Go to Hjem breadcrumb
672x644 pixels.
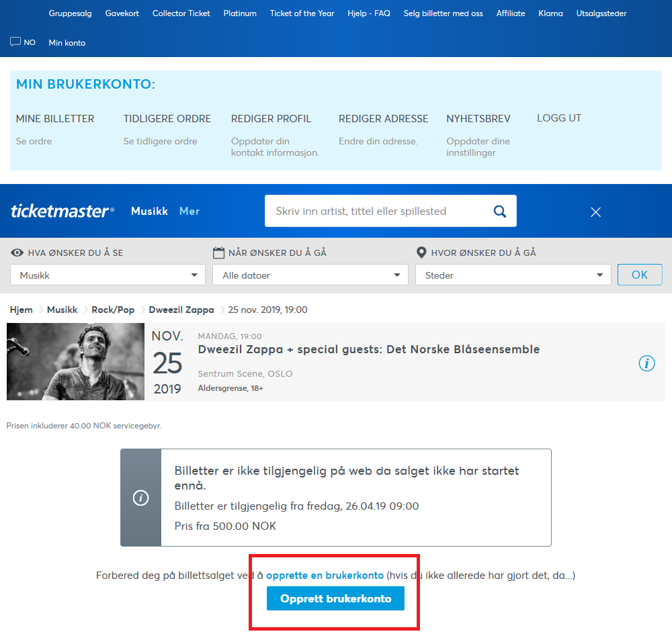pos(21,310)
